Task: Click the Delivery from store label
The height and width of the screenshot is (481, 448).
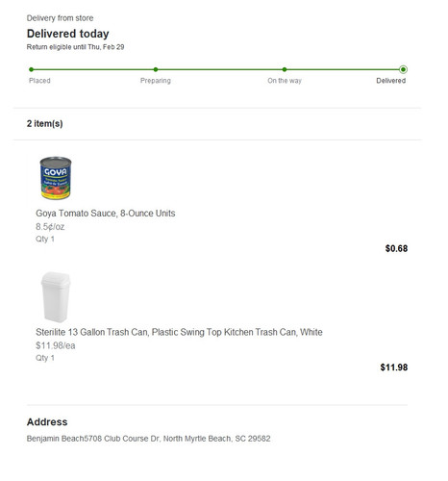Action: pos(60,18)
